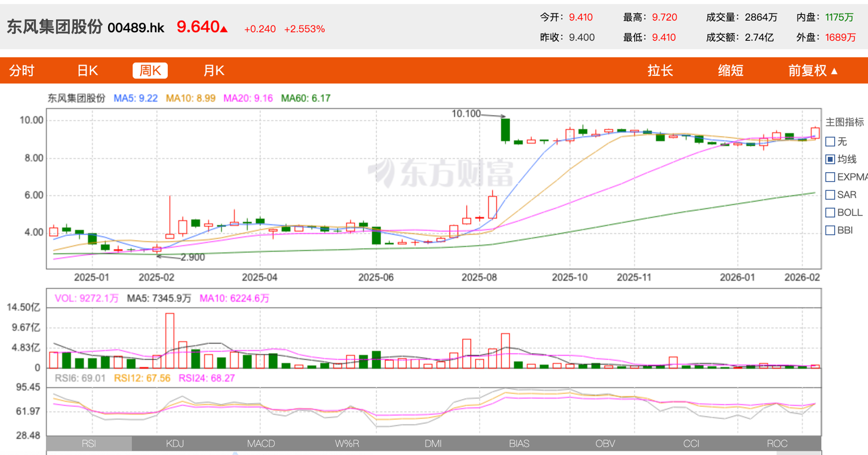Enable the EXPMA indicator checkbox
868x455 pixels.
pos(830,177)
